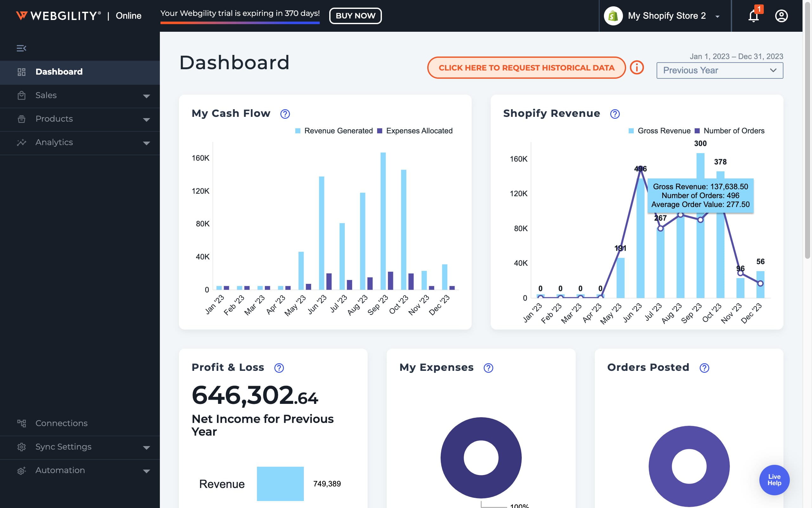Collapse the sidebar menu icon
This screenshot has width=812, height=508.
coord(22,48)
